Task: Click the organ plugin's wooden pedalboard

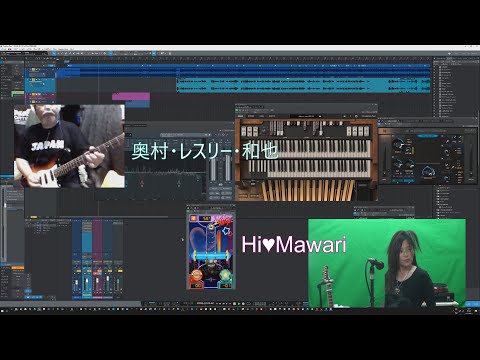Action: click(307, 190)
